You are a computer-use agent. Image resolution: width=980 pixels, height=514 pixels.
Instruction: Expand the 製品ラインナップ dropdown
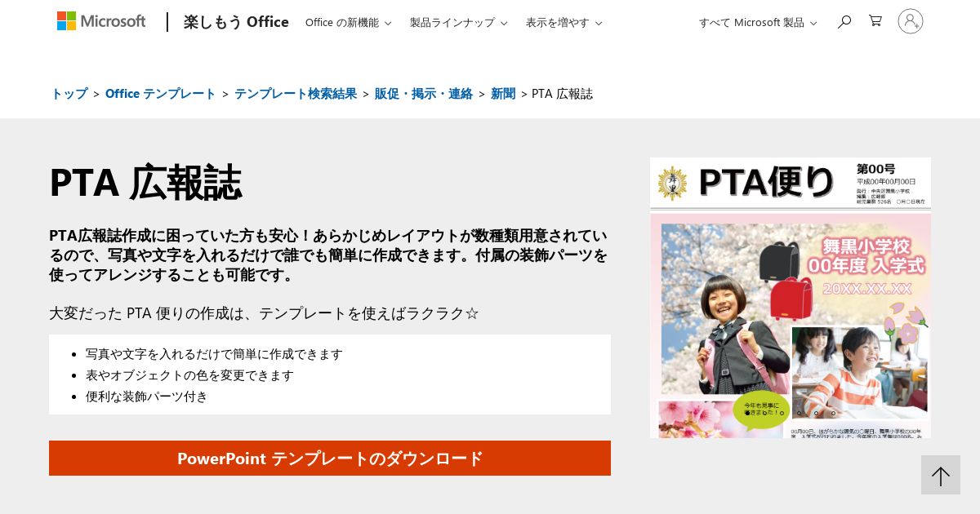pos(458,22)
